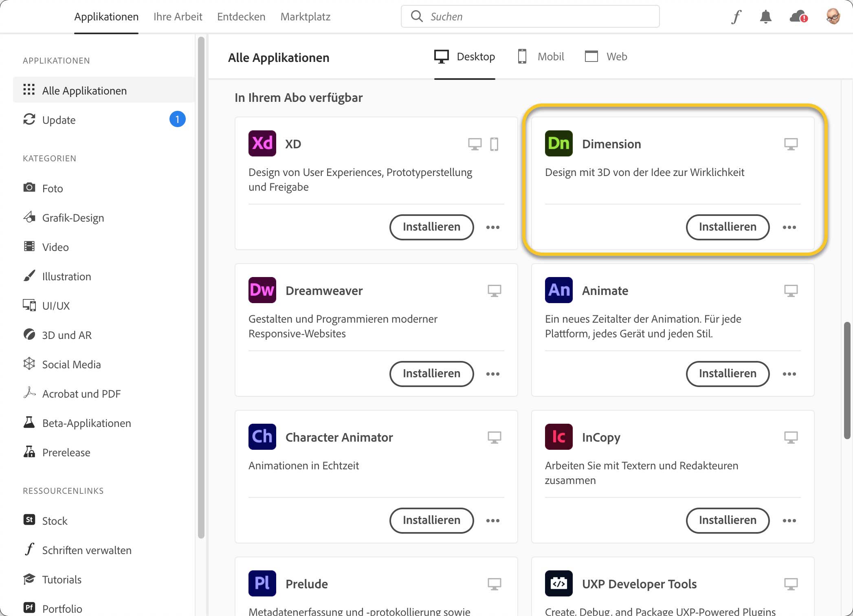Install Dreamweaver
The width and height of the screenshot is (853, 616).
pos(431,374)
